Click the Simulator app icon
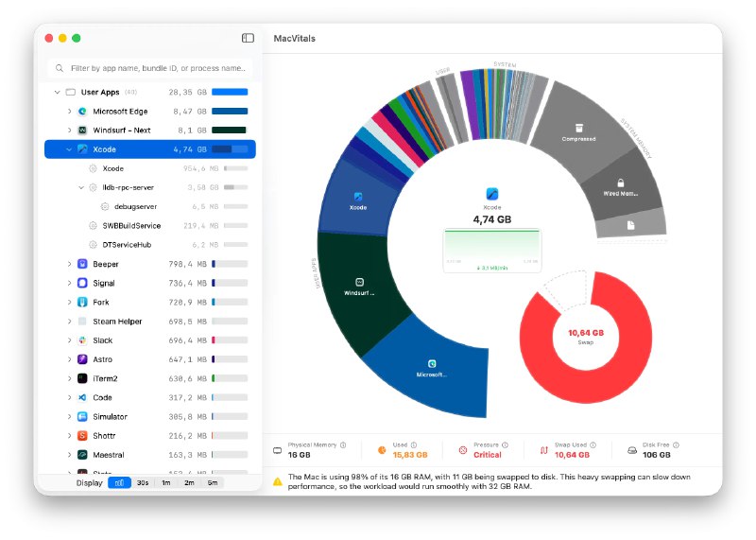Screen dimensions: 756x540 (x=82, y=416)
